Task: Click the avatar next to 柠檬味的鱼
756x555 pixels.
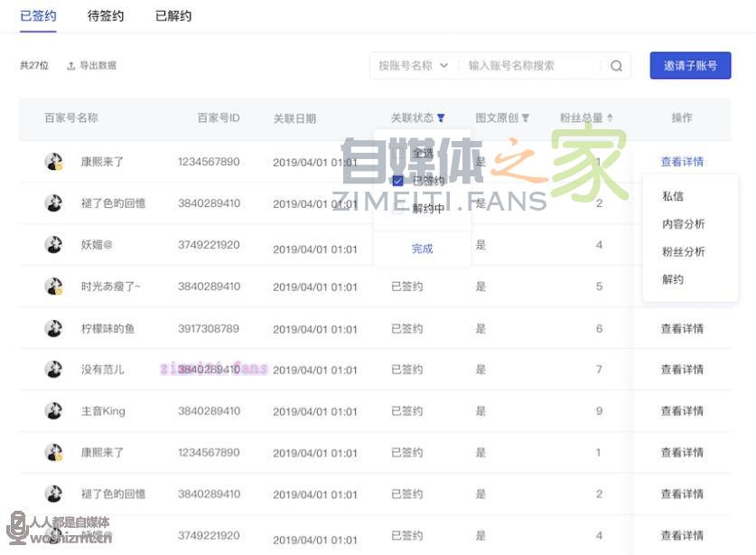Action: [53, 328]
